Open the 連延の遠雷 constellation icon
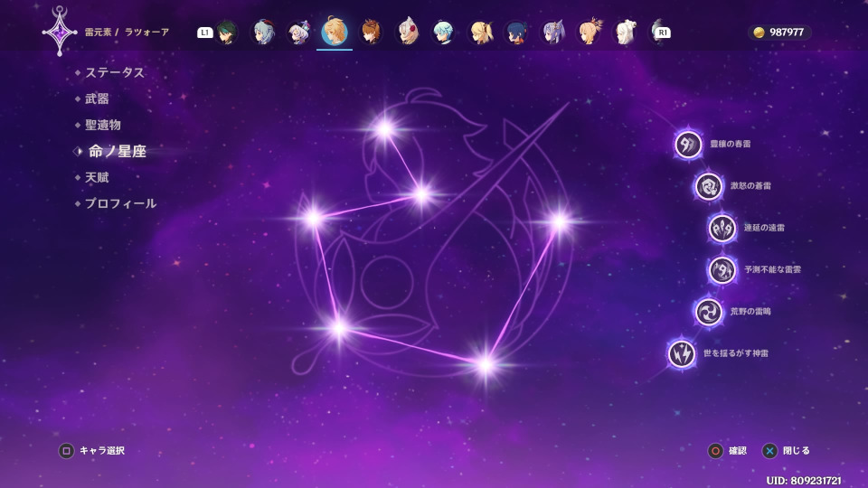Screen dimensions: 868x488 (x=722, y=228)
